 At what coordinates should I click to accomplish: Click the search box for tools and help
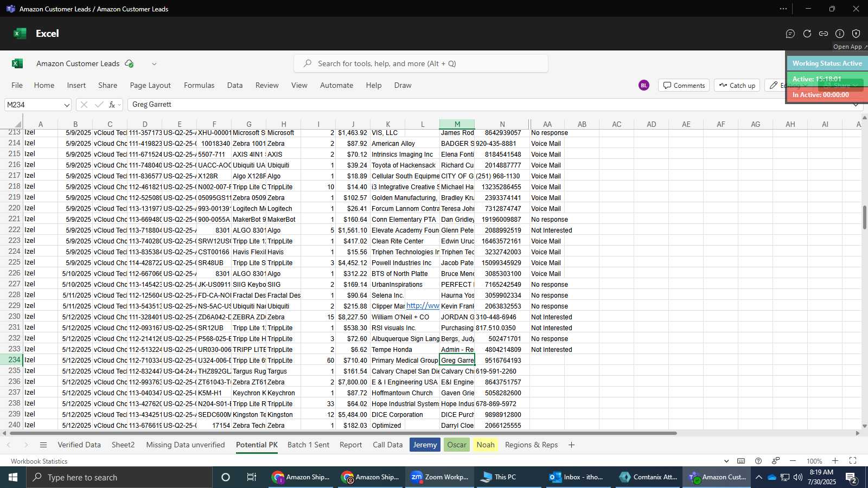421,63
